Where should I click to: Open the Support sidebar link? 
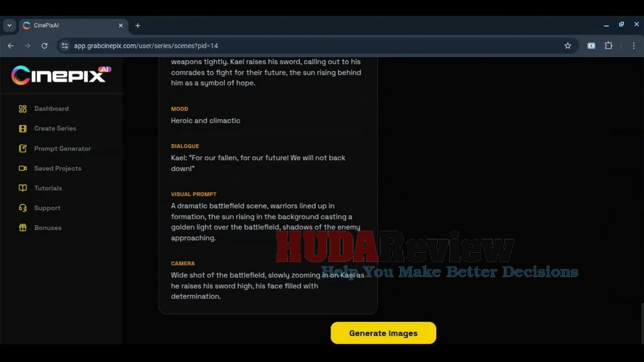tap(47, 208)
